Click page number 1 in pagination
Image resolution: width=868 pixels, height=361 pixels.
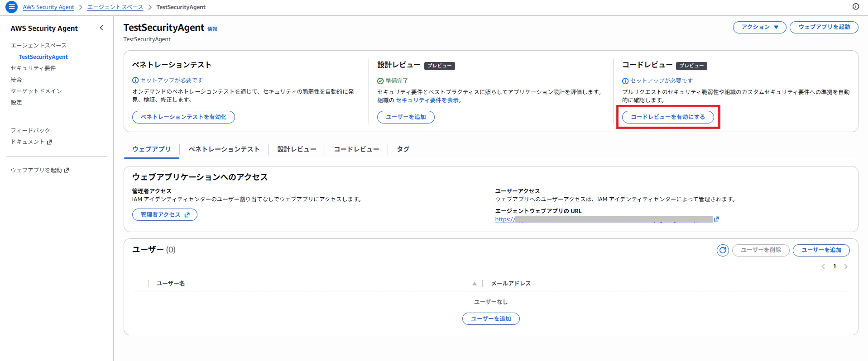[x=834, y=266]
